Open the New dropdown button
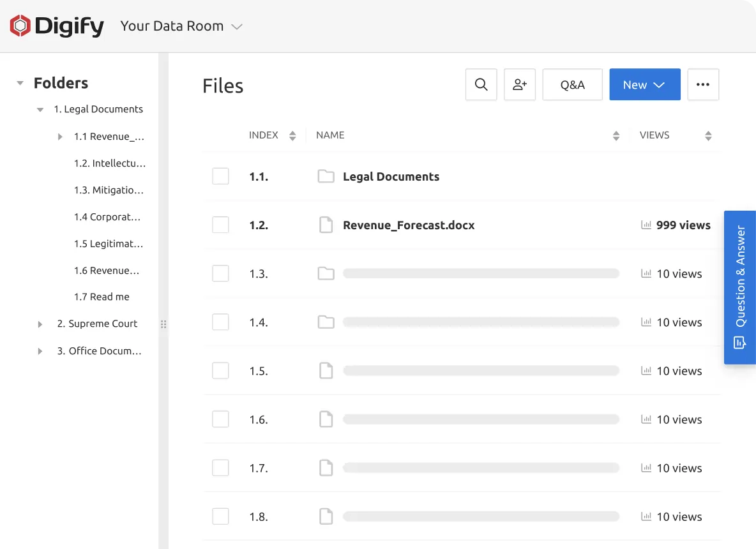This screenshot has width=756, height=549. click(x=644, y=85)
